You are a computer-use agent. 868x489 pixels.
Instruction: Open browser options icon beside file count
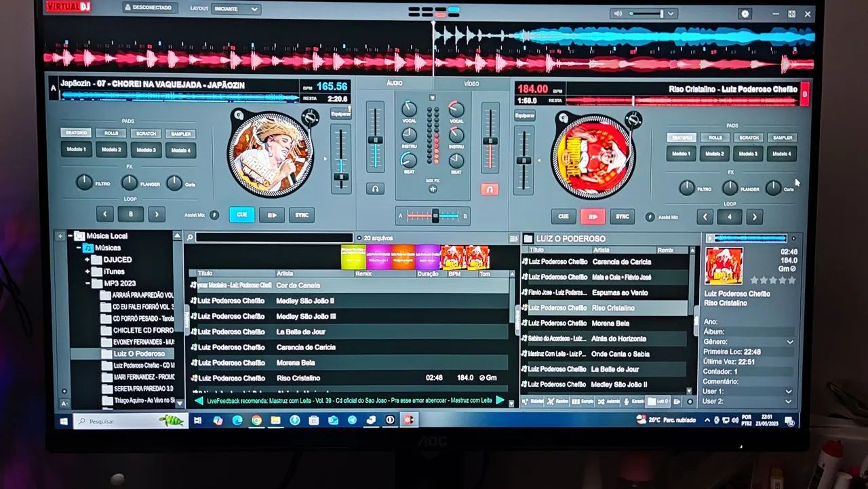[x=513, y=238]
